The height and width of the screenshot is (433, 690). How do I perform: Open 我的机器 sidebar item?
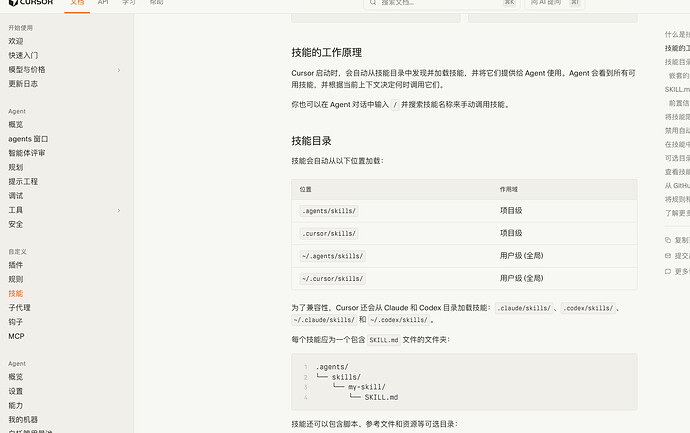(x=23, y=419)
